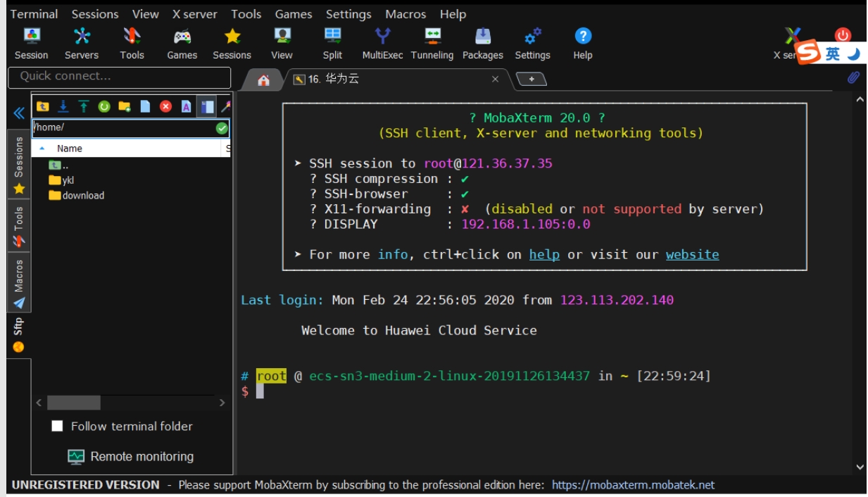Open the View toolbar icon

[x=282, y=44]
